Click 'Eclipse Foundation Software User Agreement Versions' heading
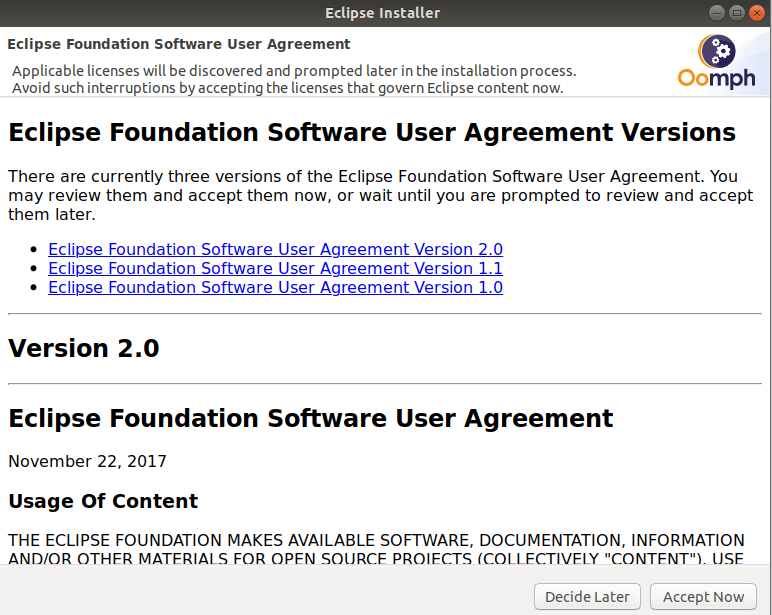 pyautogui.click(x=372, y=132)
